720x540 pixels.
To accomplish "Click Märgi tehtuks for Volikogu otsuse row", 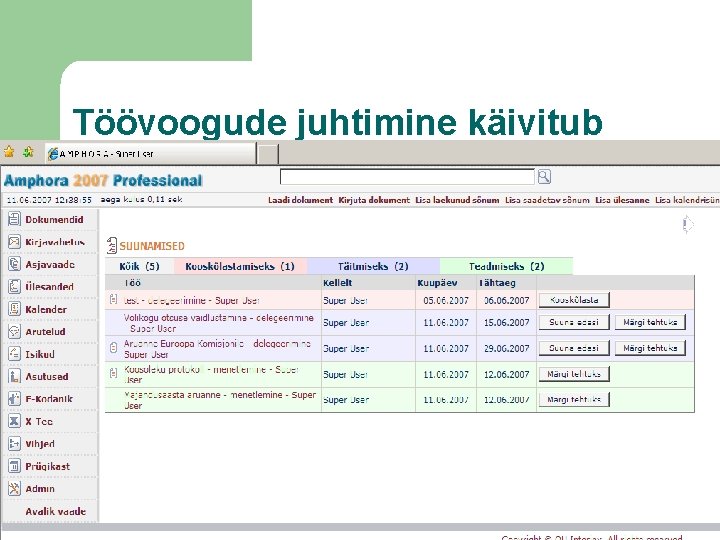I will click(x=650, y=322).
